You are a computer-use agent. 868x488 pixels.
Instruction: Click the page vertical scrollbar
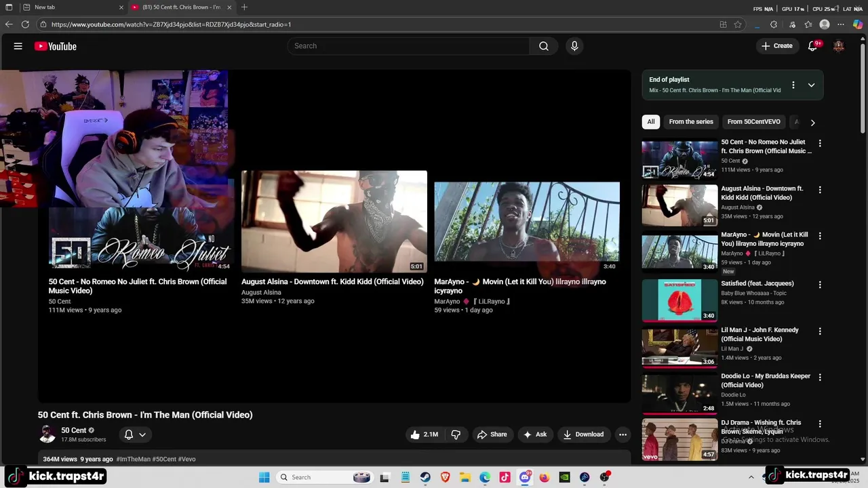[x=863, y=88]
